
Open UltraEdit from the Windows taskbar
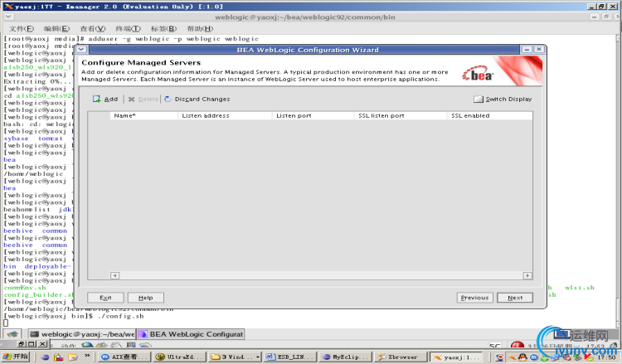pos(179,357)
